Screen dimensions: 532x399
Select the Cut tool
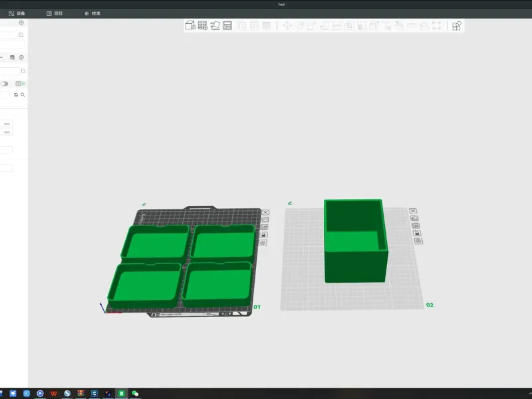click(337, 26)
